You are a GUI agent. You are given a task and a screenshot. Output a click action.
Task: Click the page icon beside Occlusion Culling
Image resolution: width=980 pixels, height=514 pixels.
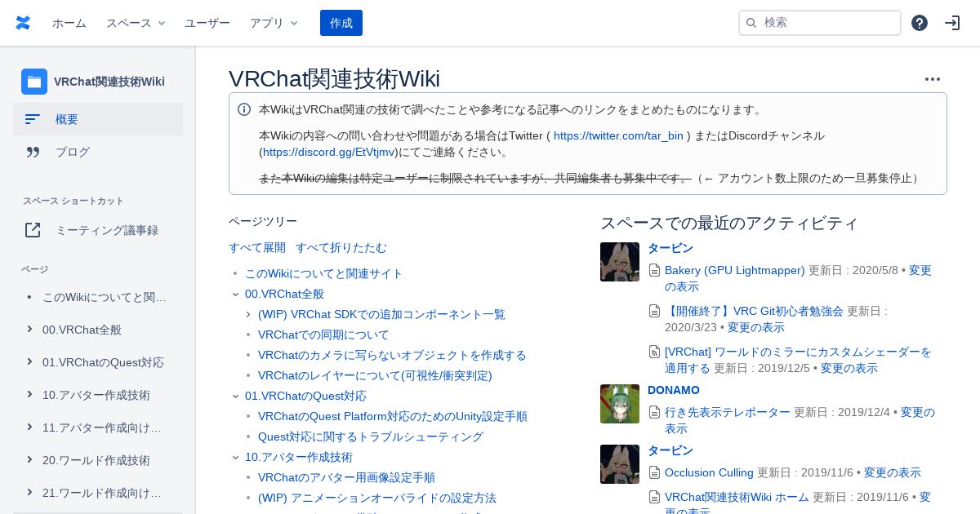pyautogui.click(x=654, y=472)
